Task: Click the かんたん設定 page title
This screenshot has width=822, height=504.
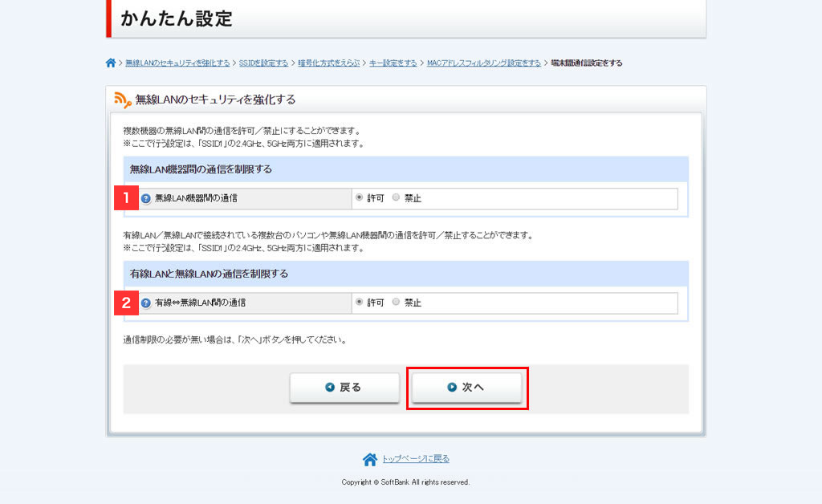Action: pyautogui.click(x=177, y=18)
